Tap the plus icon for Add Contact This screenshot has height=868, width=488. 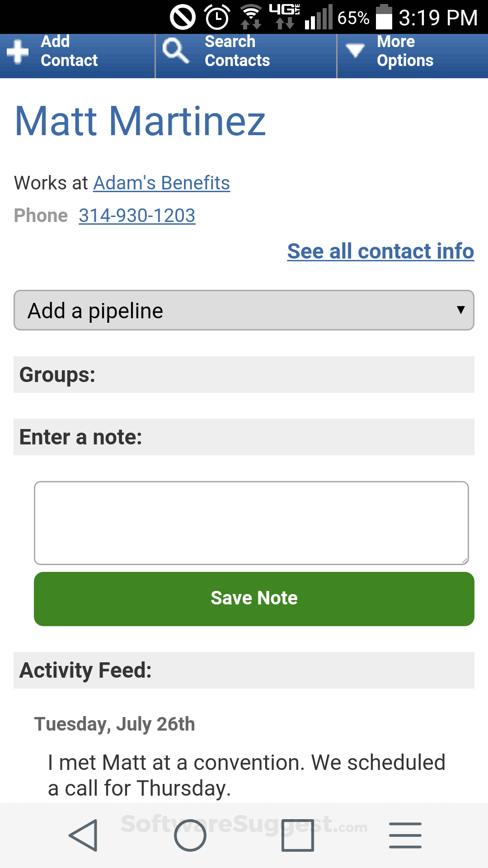click(18, 52)
